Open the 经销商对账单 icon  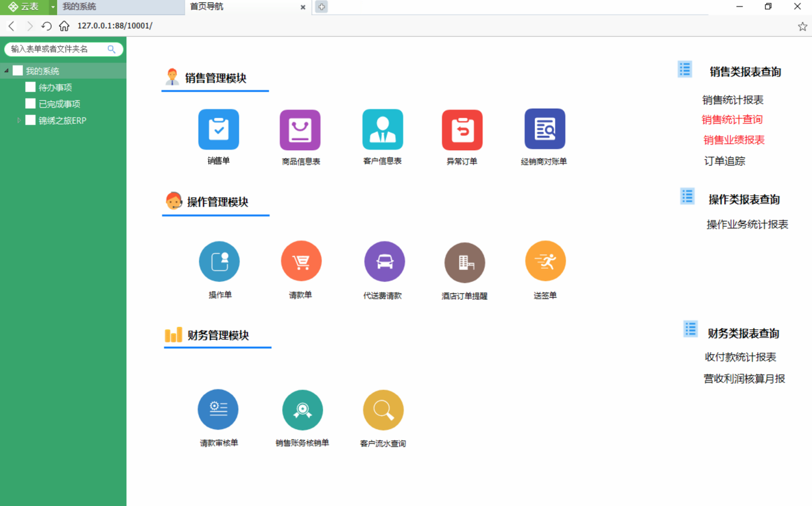point(544,129)
